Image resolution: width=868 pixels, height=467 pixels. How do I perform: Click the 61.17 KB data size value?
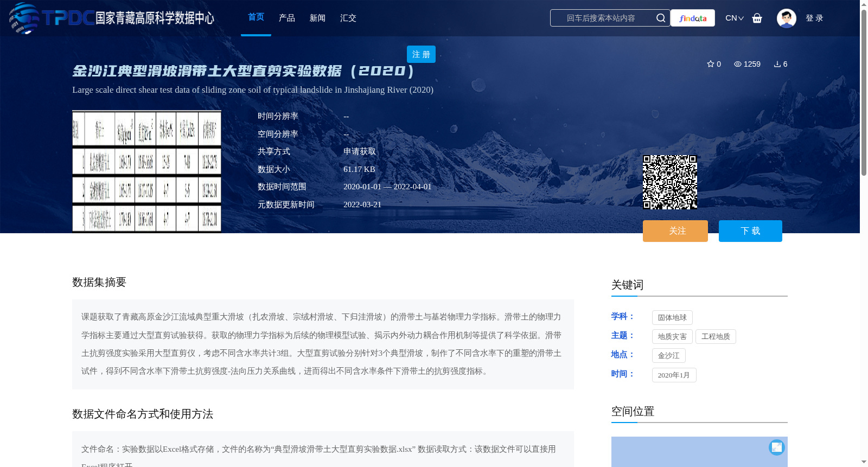point(359,169)
